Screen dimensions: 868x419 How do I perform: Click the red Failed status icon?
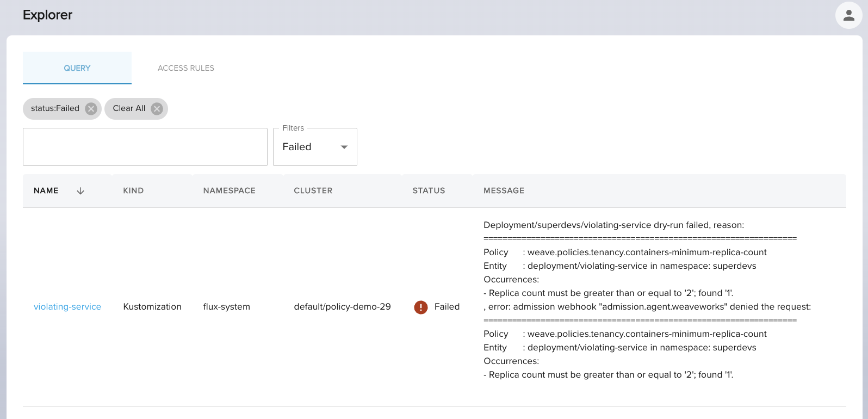[x=421, y=307]
